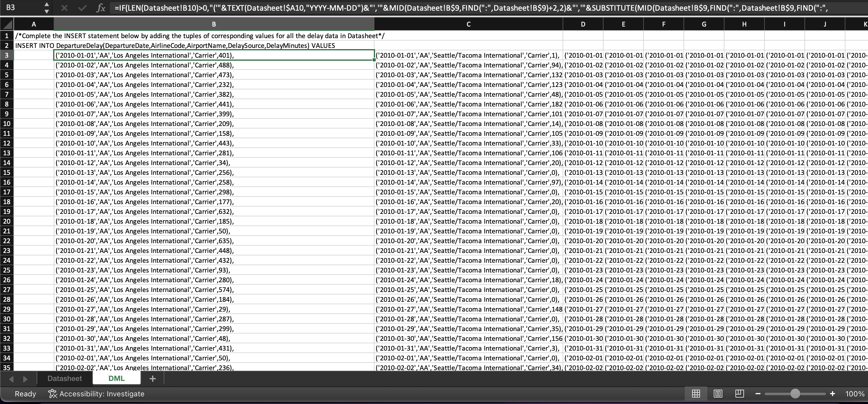Adjust the zoom slider

795,393
